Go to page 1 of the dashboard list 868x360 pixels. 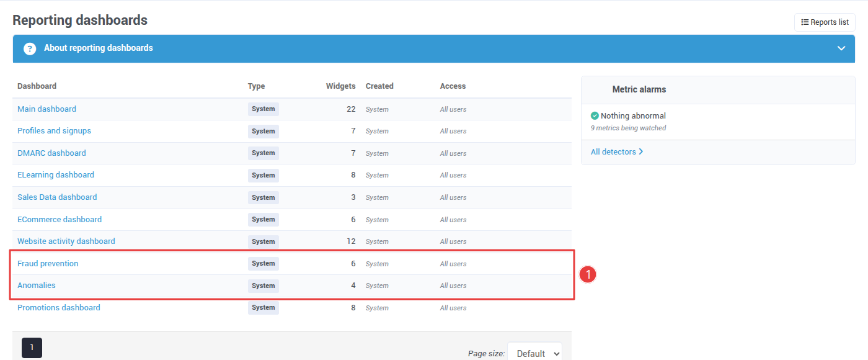point(32,348)
